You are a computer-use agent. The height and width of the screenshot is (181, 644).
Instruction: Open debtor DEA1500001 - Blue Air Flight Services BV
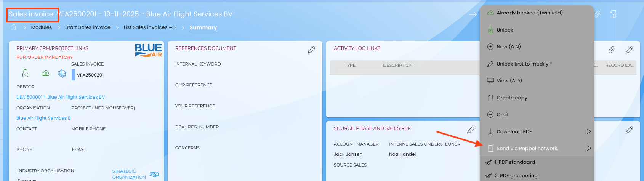coord(61,97)
